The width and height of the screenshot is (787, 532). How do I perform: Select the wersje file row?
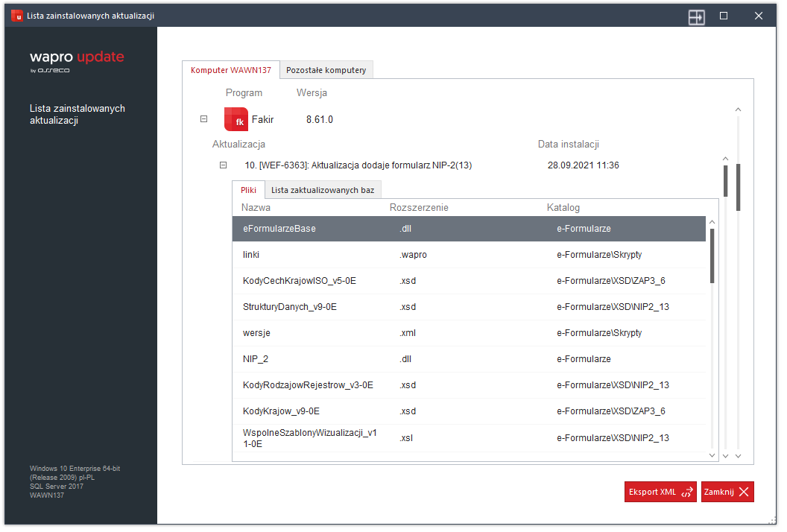(469, 333)
